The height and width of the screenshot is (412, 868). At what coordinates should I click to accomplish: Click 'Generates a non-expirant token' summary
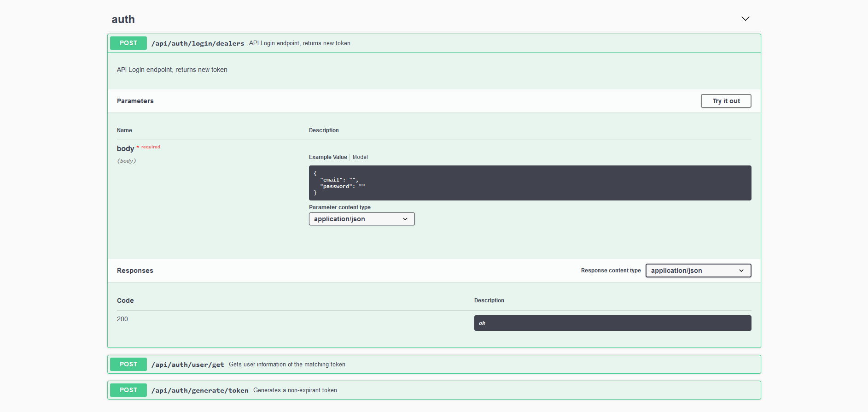point(295,390)
